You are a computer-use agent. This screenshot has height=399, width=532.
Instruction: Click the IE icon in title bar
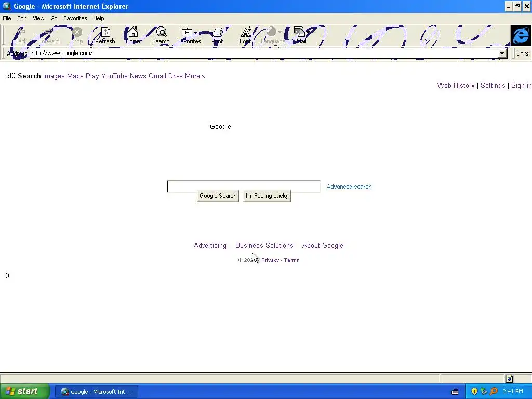tap(6, 6)
